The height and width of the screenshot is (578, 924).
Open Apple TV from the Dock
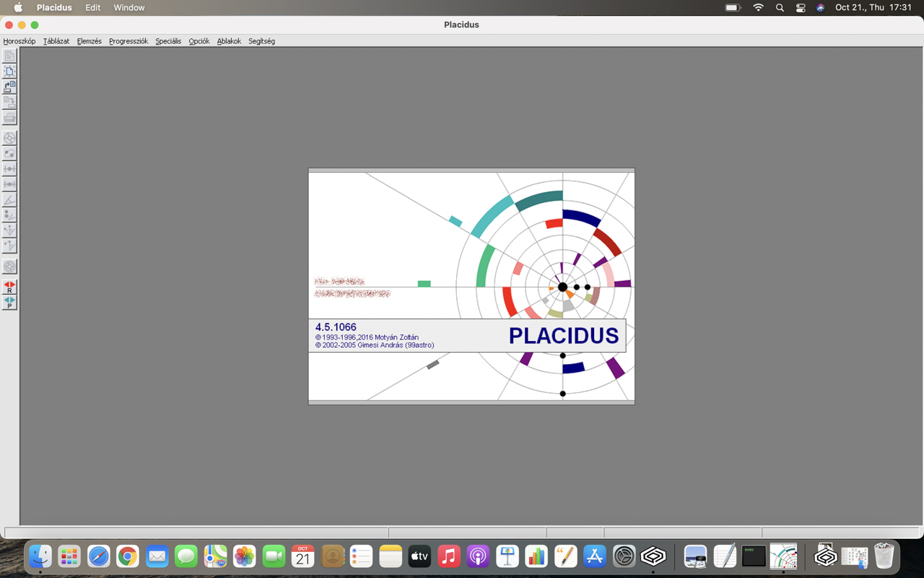pos(419,556)
